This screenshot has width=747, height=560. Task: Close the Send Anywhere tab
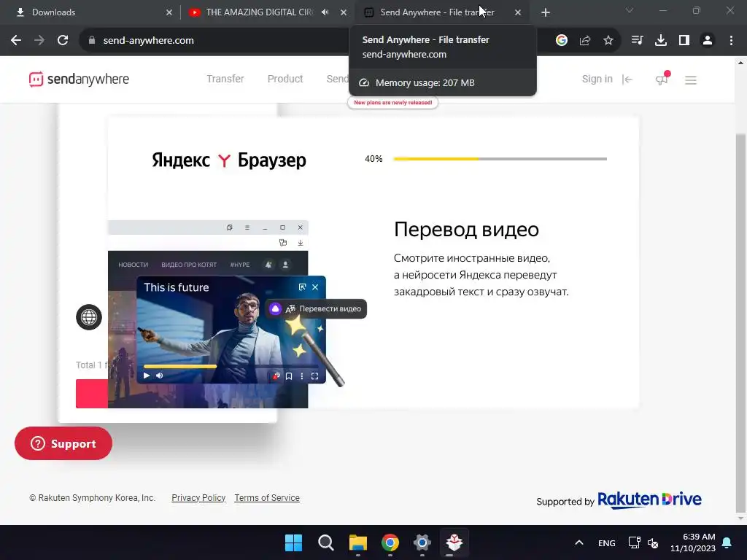518,12
